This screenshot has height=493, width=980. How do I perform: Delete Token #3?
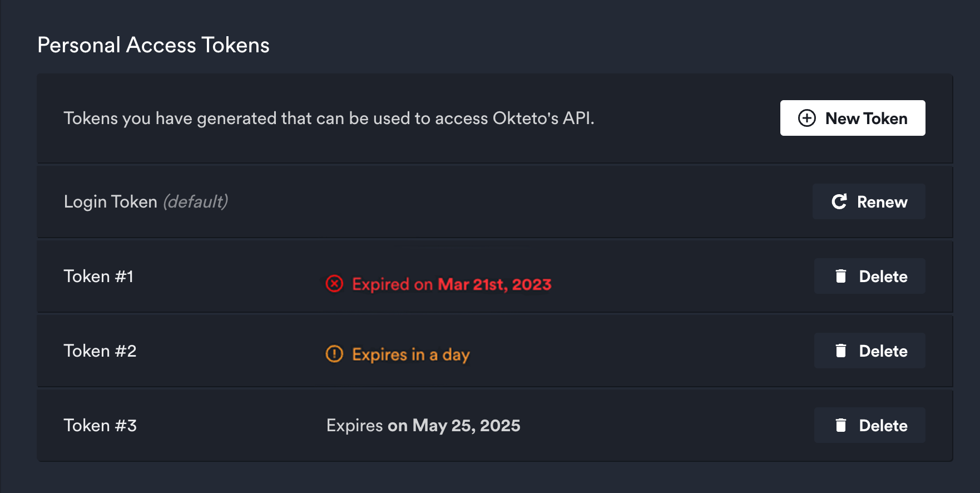click(869, 425)
